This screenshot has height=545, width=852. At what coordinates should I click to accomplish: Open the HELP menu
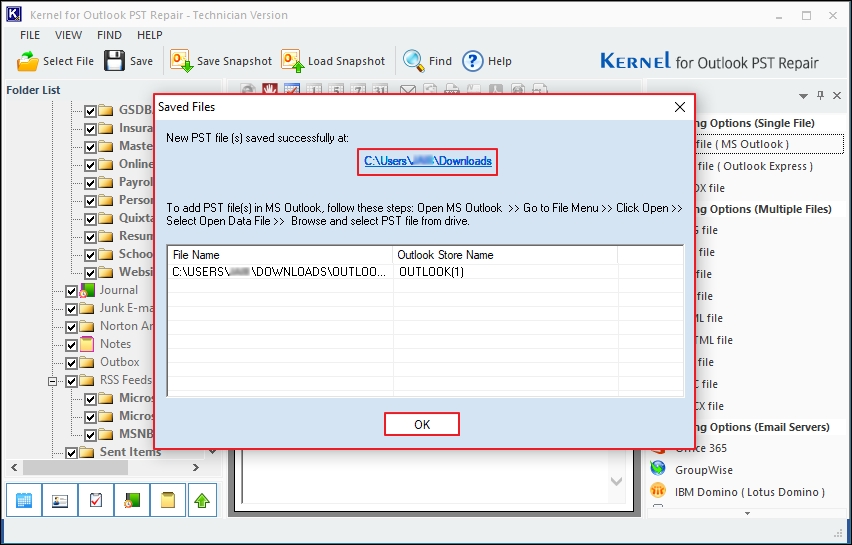pos(149,35)
